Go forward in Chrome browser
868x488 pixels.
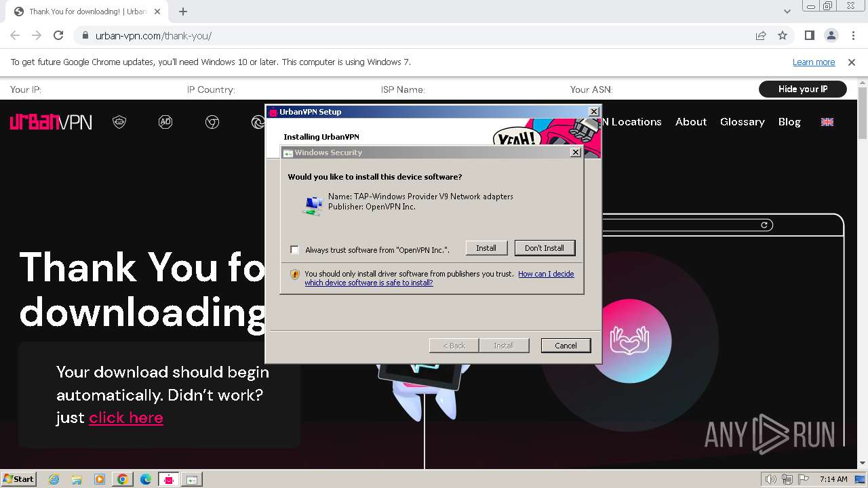pos(37,36)
